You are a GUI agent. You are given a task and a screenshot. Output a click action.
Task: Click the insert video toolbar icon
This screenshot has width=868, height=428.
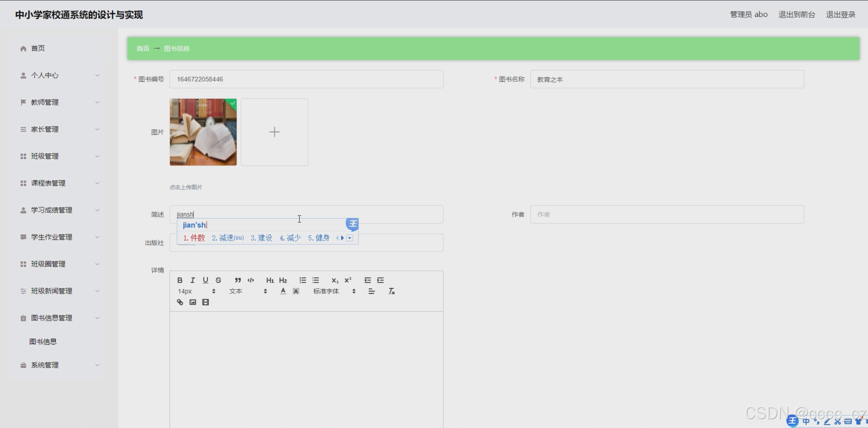click(206, 302)
